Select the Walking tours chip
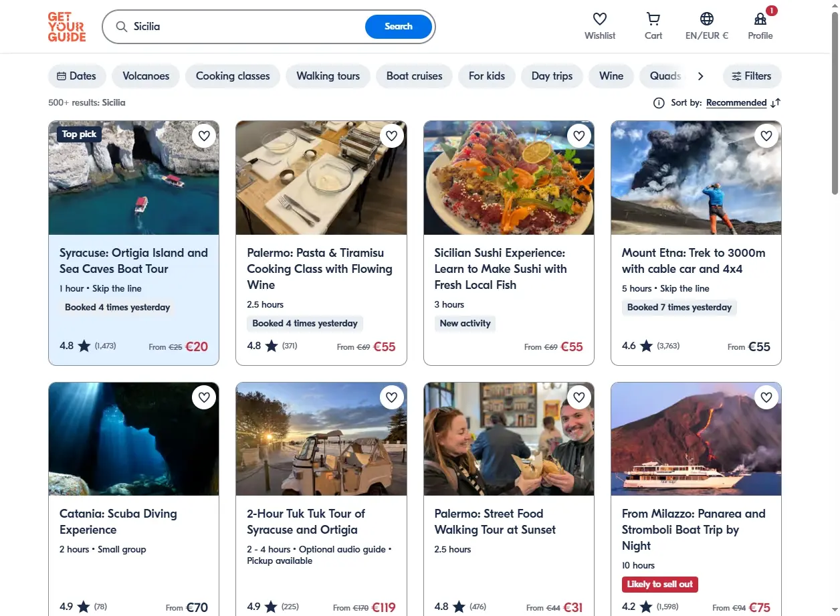 coord(328,76)
